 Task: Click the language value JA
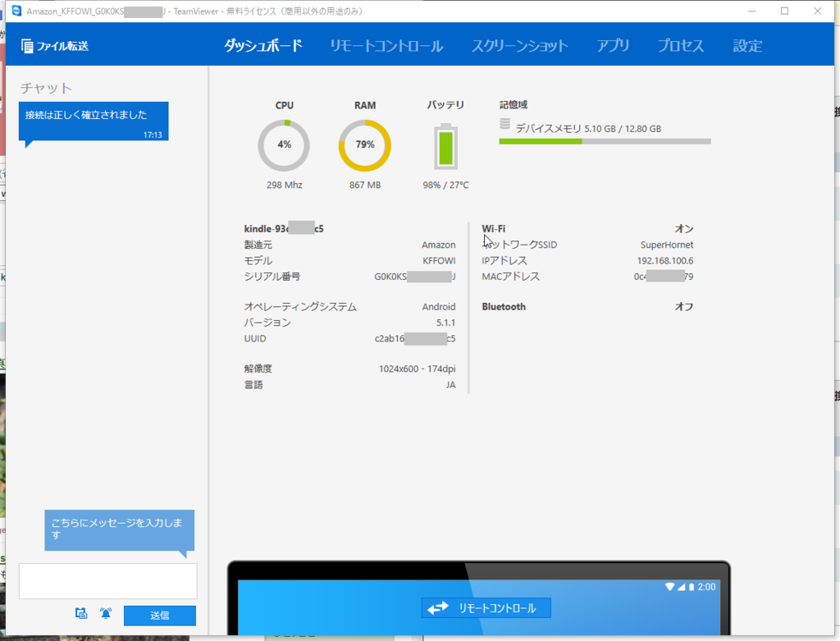450,385
